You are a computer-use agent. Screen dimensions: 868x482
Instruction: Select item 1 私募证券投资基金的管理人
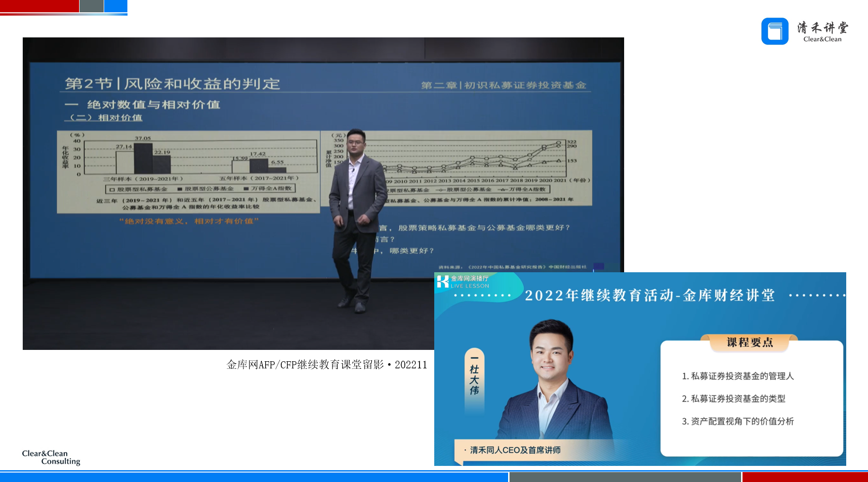click(737, 376)
